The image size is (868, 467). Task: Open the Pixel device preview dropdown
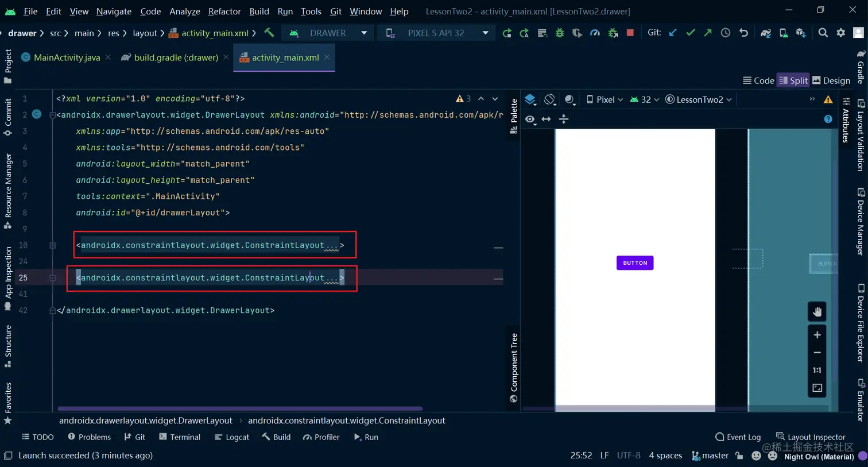click(604, 99)
